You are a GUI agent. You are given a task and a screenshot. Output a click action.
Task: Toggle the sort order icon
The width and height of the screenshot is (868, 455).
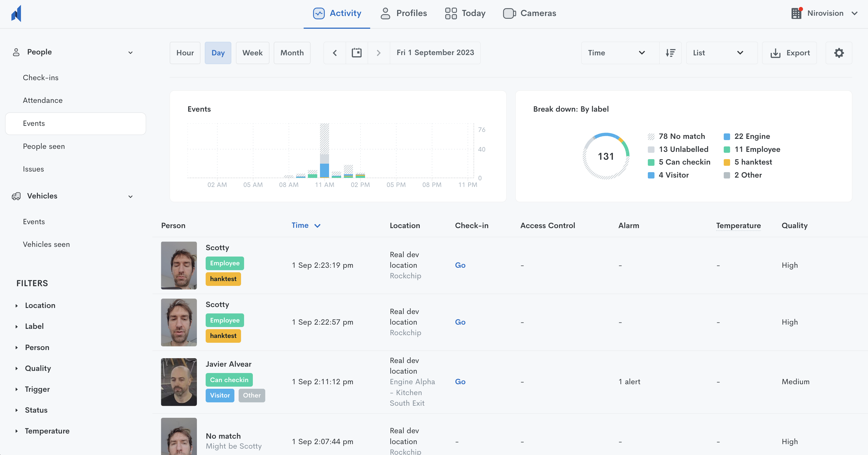coord(670,53)
